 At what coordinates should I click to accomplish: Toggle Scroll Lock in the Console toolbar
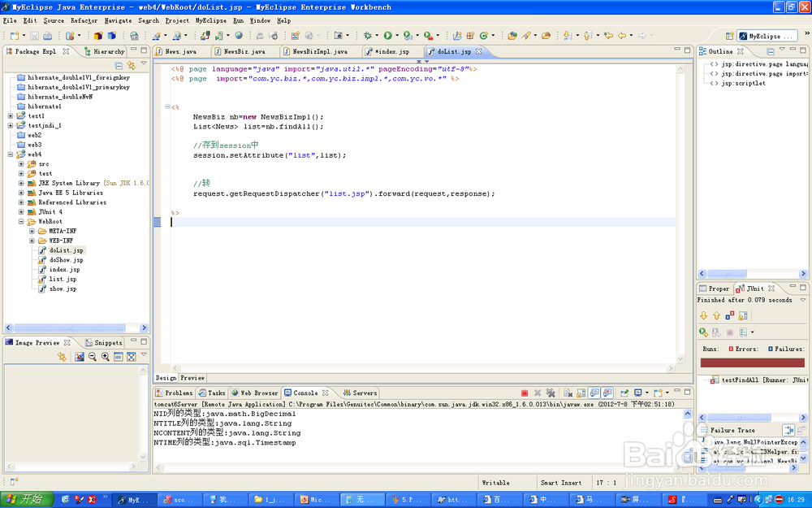[581, 393]
